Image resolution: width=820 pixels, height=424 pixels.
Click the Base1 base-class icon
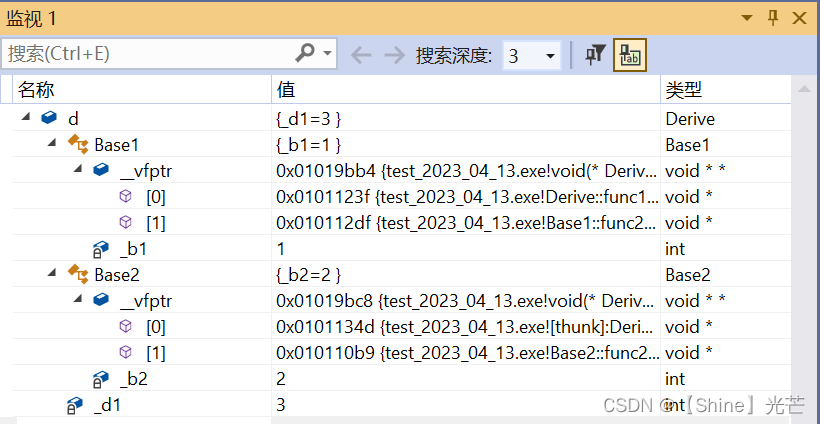pos(78,144)
